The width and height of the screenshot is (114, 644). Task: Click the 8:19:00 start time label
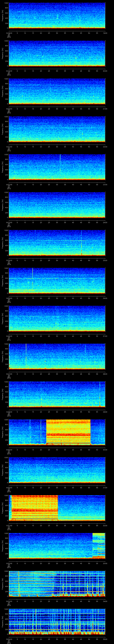tap(9, 71)
